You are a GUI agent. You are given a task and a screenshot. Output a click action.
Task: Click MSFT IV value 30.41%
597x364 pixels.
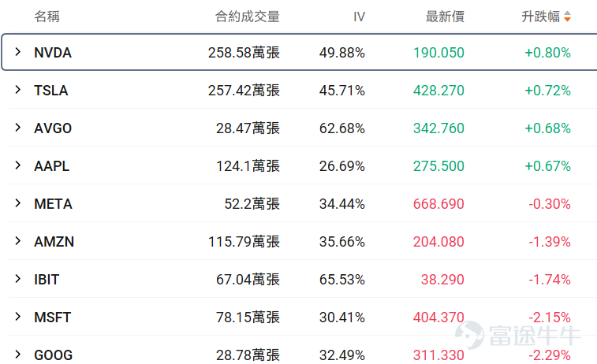(342, 318)
